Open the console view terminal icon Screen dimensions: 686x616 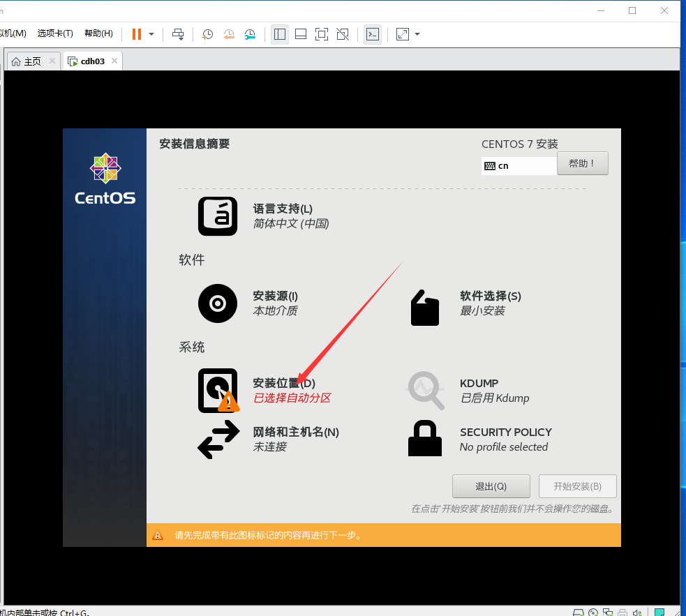(x=373, y=34)
